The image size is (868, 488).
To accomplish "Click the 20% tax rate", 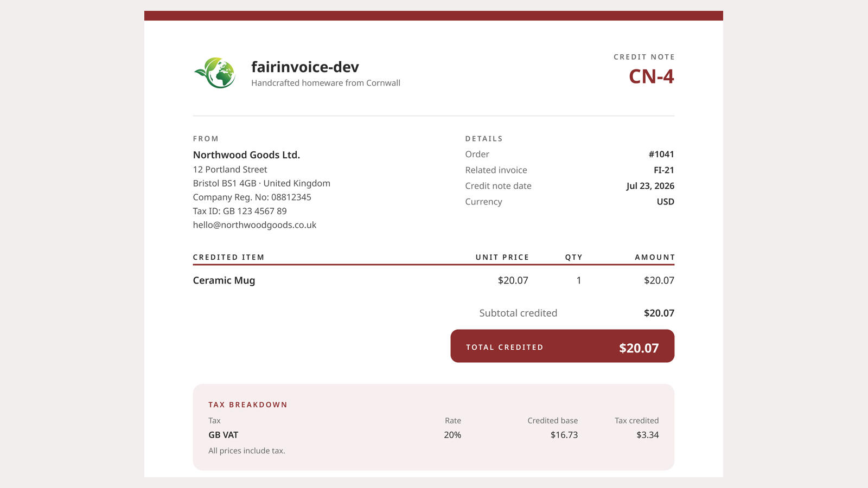I will pos(452,435).
